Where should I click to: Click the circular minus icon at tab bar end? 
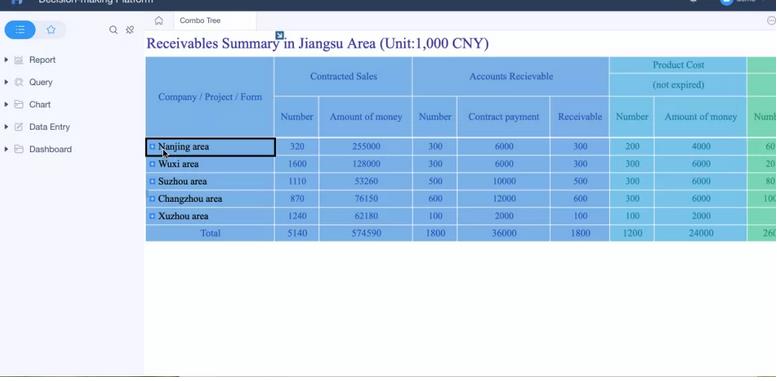(x=771, y=20)
